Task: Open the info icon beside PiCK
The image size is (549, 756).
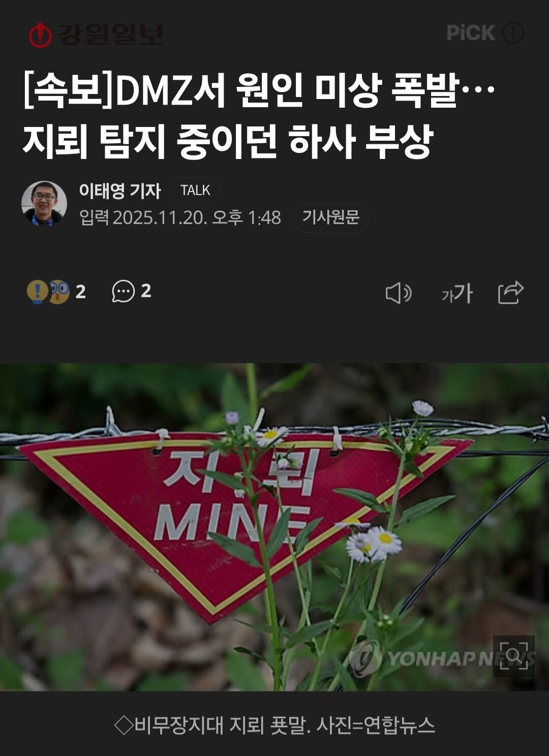Action: coord(513,34)
